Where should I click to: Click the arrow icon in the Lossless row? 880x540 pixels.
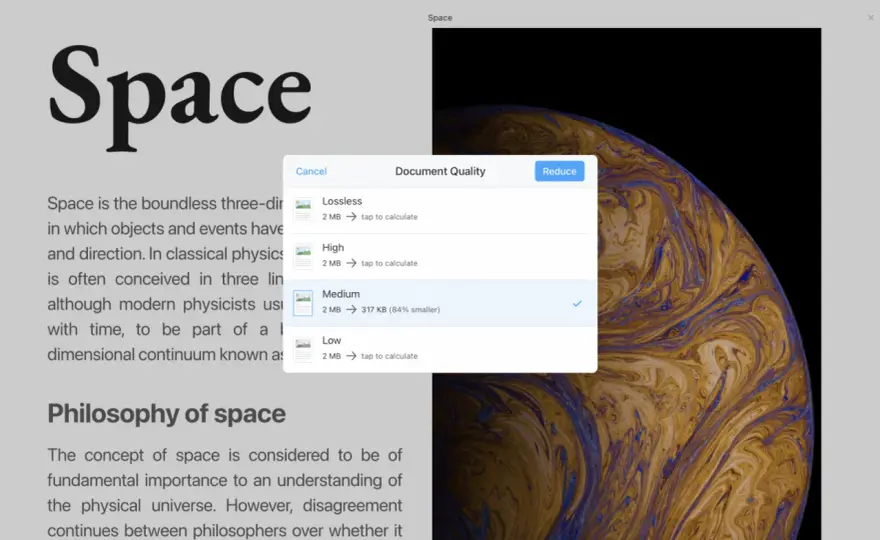pyautogui.click(x=351, y=217)
